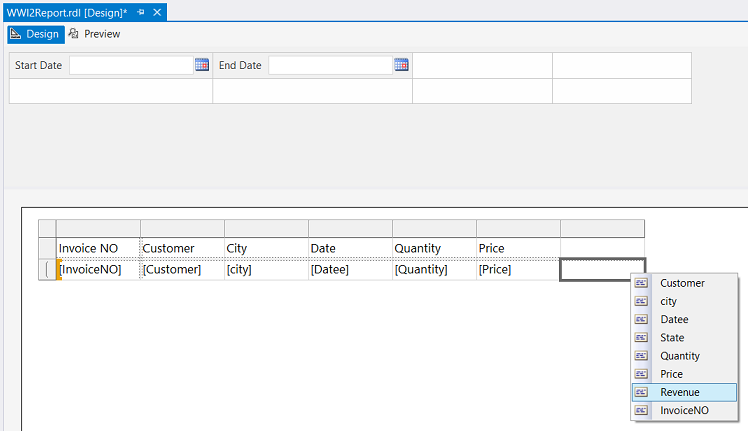
Task: Choose Revenue from the field list
Action: pyautogui.click(x=684, y=392)
